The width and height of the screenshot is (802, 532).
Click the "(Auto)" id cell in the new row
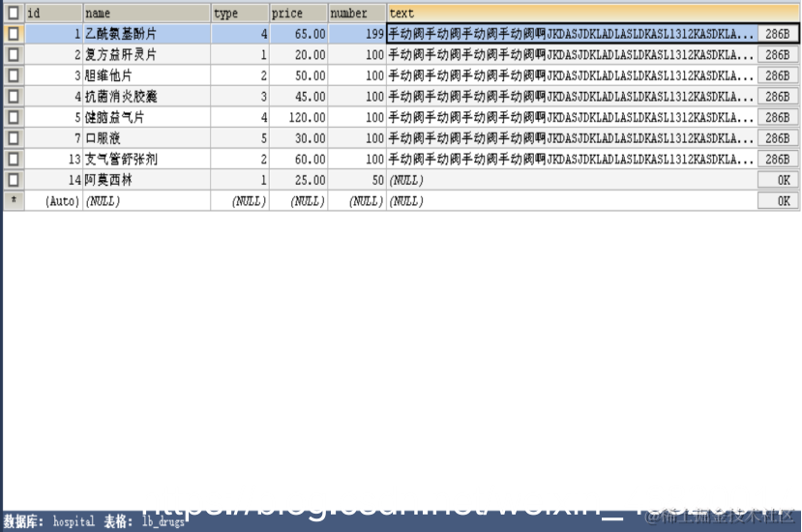54,201
